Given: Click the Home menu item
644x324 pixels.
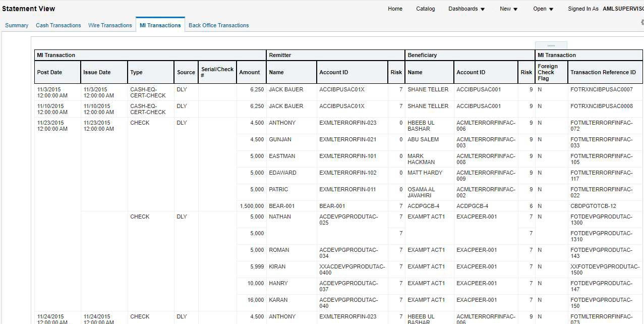Looking at the screenshot, I should point(395,8).
